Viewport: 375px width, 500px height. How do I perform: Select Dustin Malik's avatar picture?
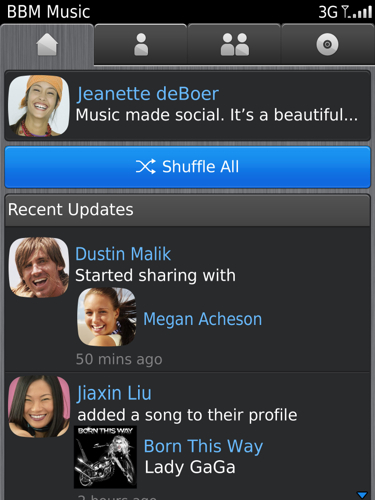[39, 267]
